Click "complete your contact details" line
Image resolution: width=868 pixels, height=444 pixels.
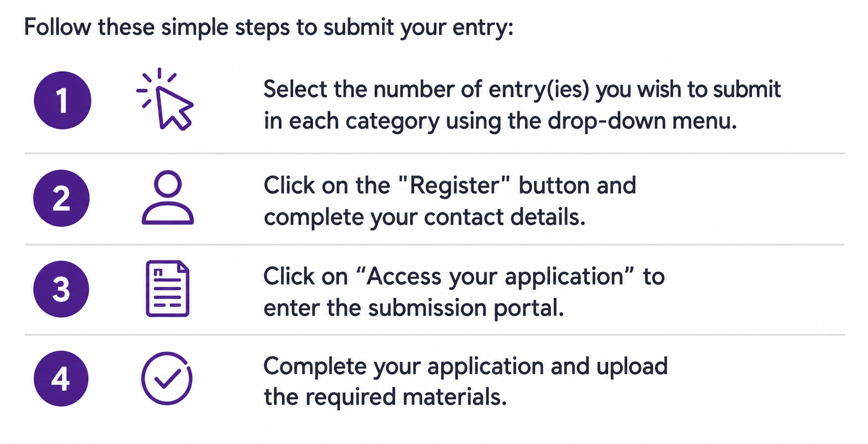pyautogui.click(x=425, y=217)
